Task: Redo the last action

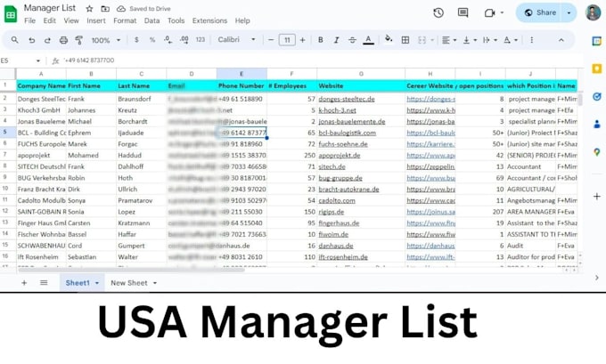Action: tap(47, 40)
